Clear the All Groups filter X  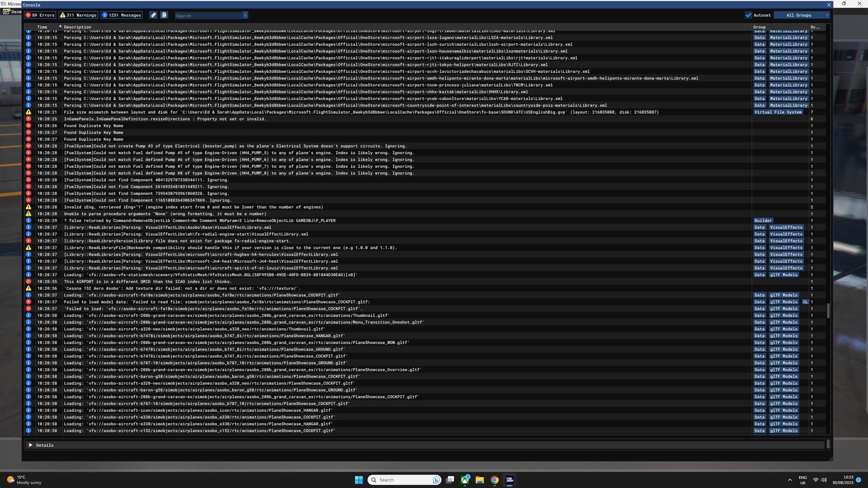(827, 15)
